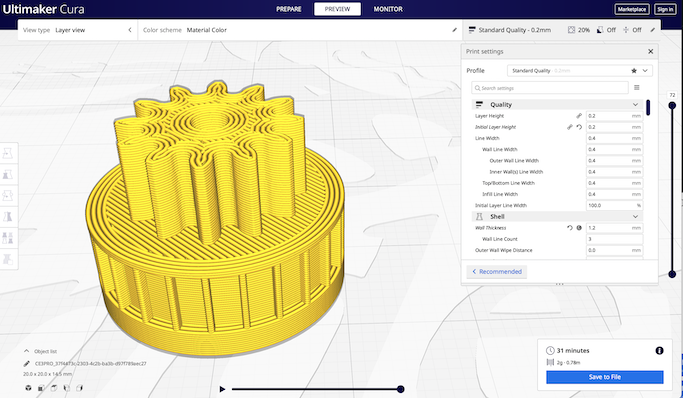Click the Outer Wall Line Width label
Image resolution: width=683 pixels, height=398 pixels.
point(514,161)
